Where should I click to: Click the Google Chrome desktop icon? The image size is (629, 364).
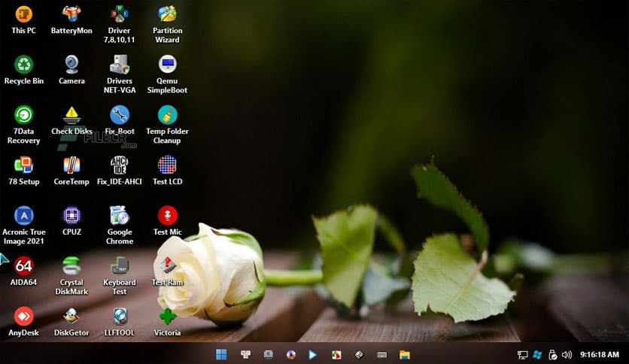click(119, 216)
